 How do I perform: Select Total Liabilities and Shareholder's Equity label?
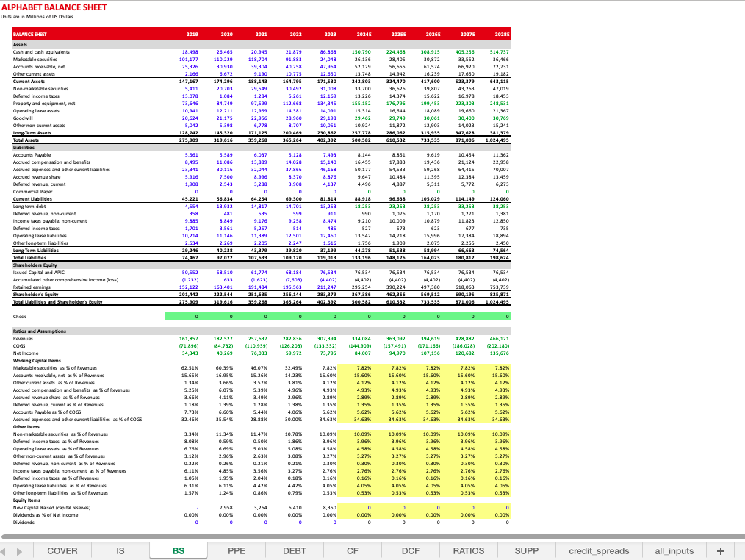coord(57,302)
